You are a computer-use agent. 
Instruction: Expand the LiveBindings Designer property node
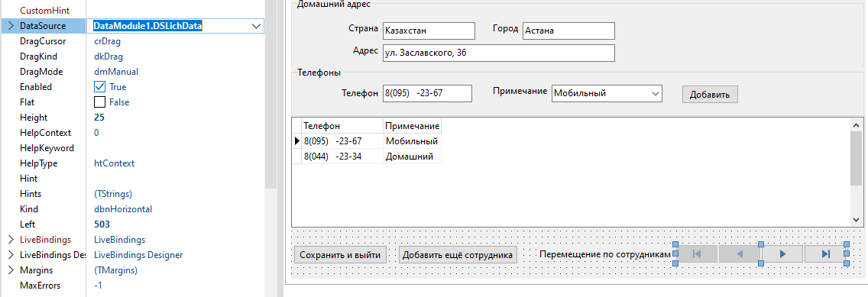pyautogui.click(x=11, y=255)
